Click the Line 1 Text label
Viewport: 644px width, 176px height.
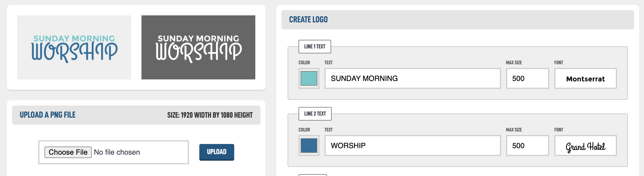(315, 47)
